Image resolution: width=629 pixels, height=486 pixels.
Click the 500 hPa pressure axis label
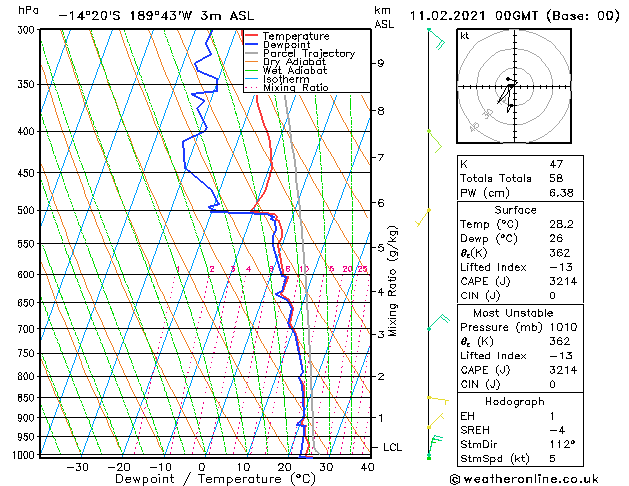pyautogui.click(x=26, y=210)
